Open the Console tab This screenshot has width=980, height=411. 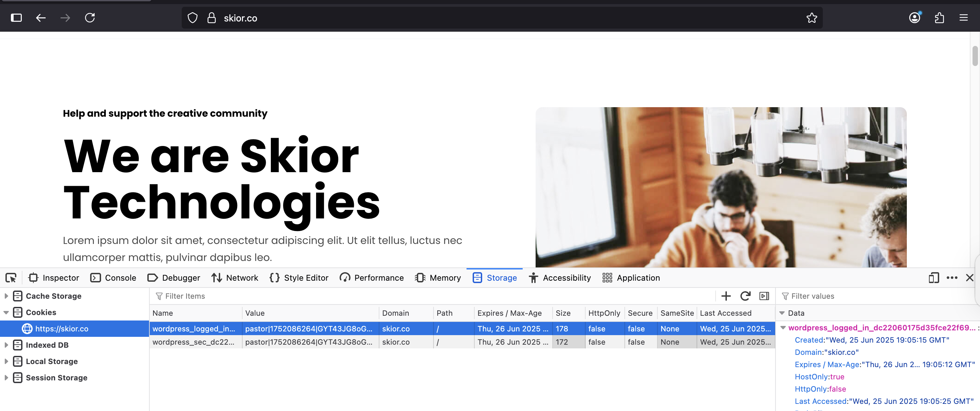click(x=113, y=278)
